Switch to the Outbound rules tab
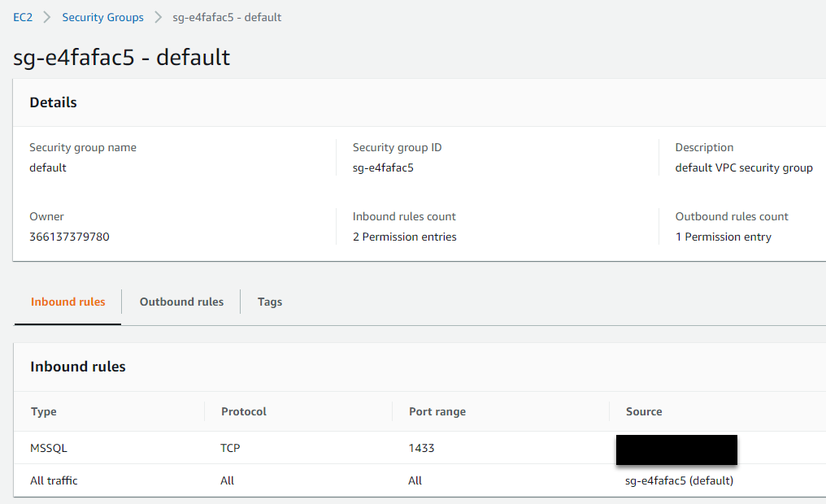 181,302
